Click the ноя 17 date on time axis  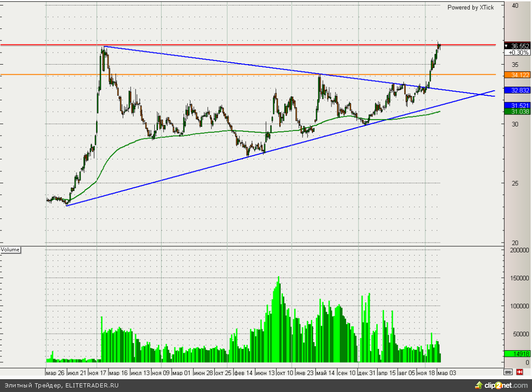coord(98,373)
